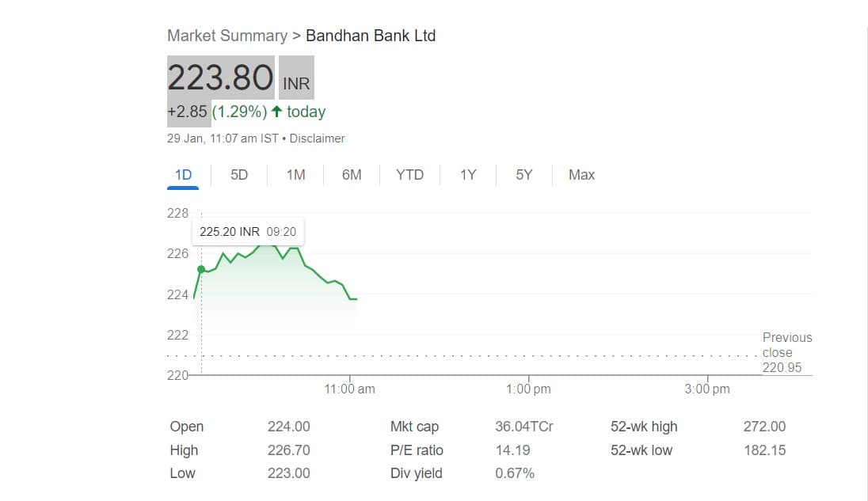Click the 11:00 am axis label
868x501 pixels.
pos(349,389)
